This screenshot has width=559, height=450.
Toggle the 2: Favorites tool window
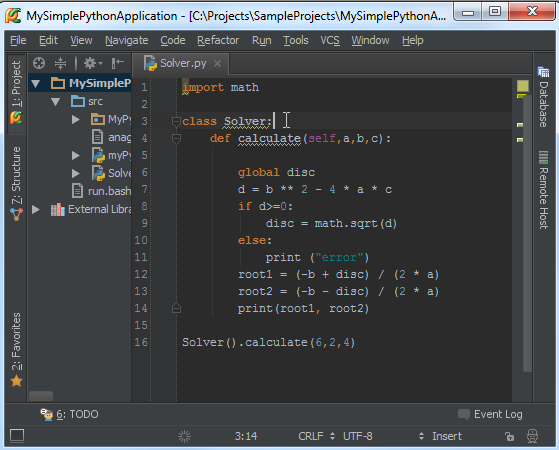[16, 349]
